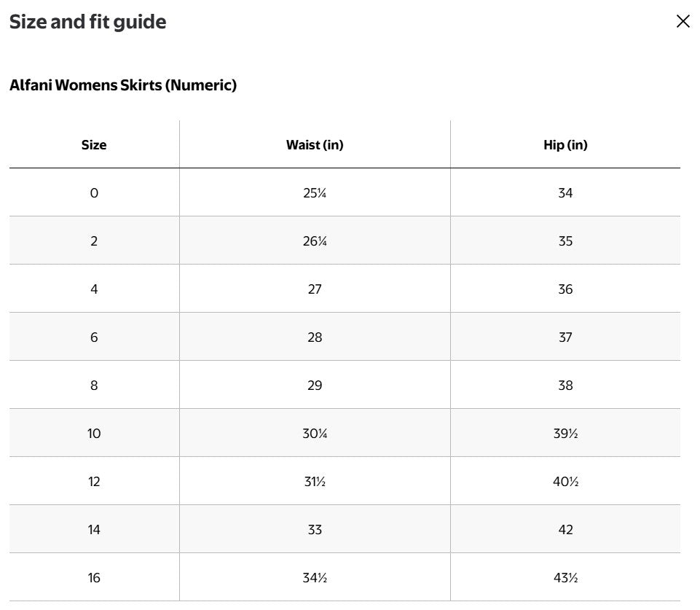Click the size 8 cell

point(94,386)
